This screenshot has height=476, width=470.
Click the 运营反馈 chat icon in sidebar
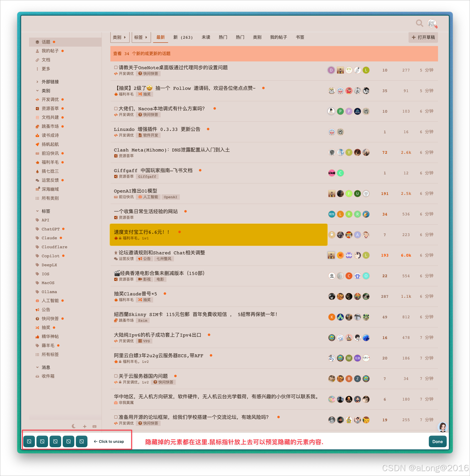click(x=37, y=180)
